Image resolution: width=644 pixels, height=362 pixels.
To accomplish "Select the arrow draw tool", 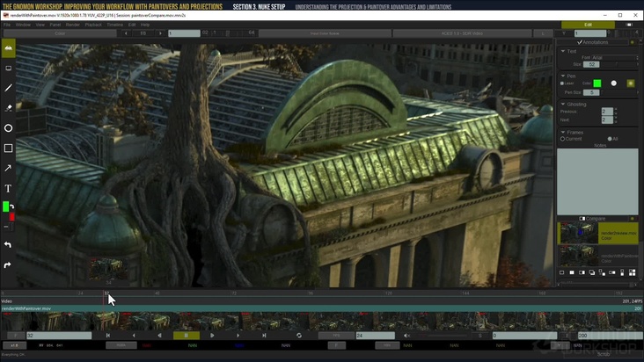I will [x=8, y=168].
